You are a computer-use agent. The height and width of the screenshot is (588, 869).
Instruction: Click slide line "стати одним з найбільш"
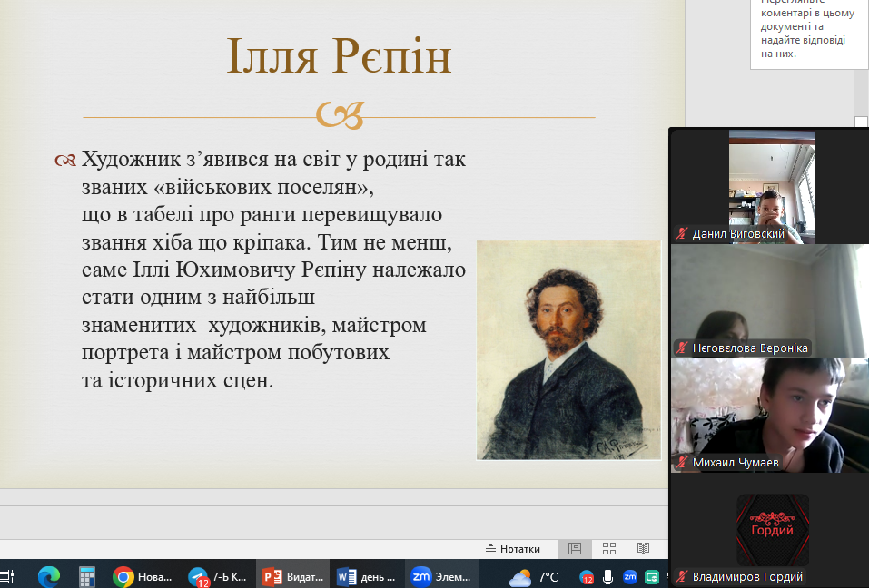click(198, 298)
